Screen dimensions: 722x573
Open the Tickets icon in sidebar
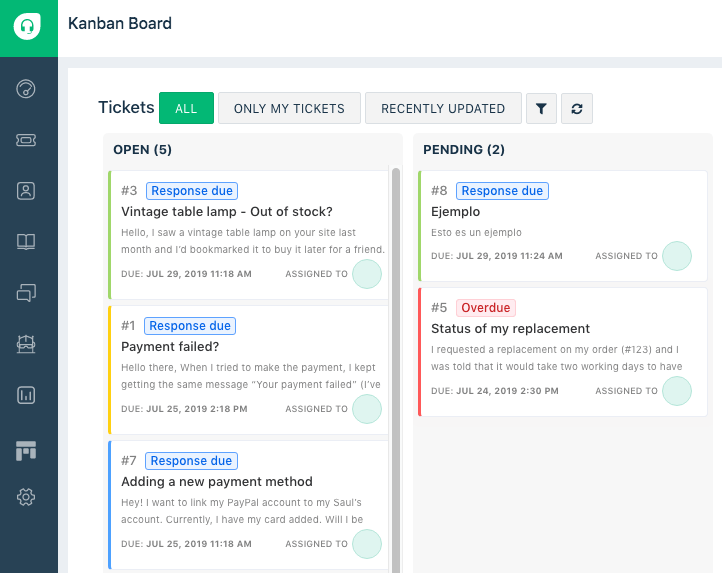[27, 141]
